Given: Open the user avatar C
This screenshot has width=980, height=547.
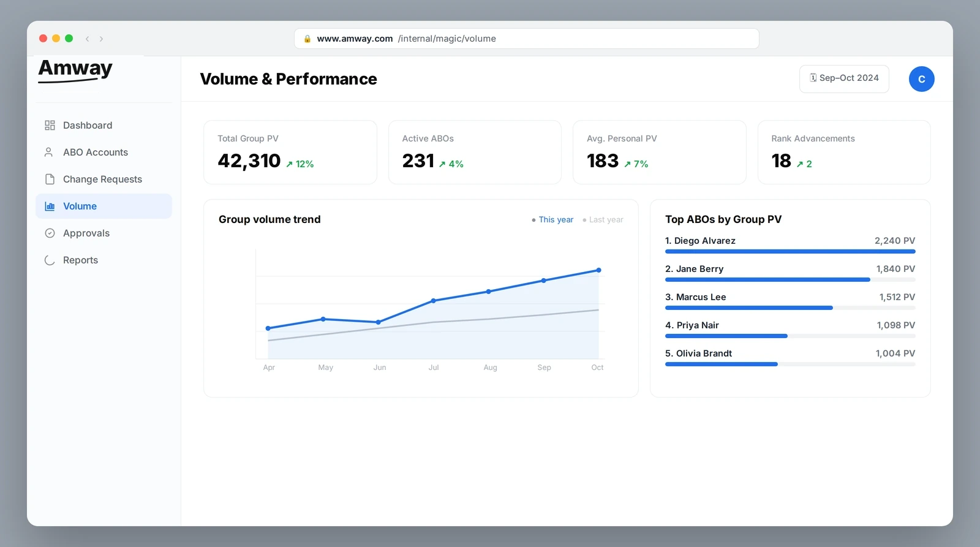Looking at the screenshot, I should (921, 79).
